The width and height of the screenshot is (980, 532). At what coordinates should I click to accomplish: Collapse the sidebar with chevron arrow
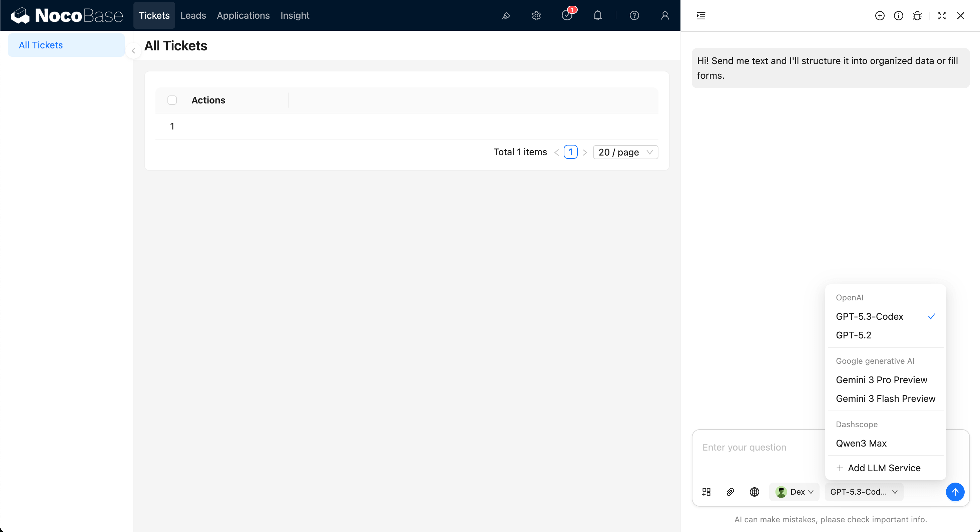click(x=133, y=51)
